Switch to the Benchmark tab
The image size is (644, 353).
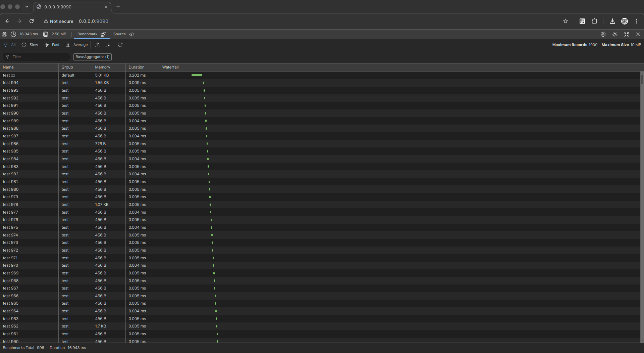[x=92, y=34]
